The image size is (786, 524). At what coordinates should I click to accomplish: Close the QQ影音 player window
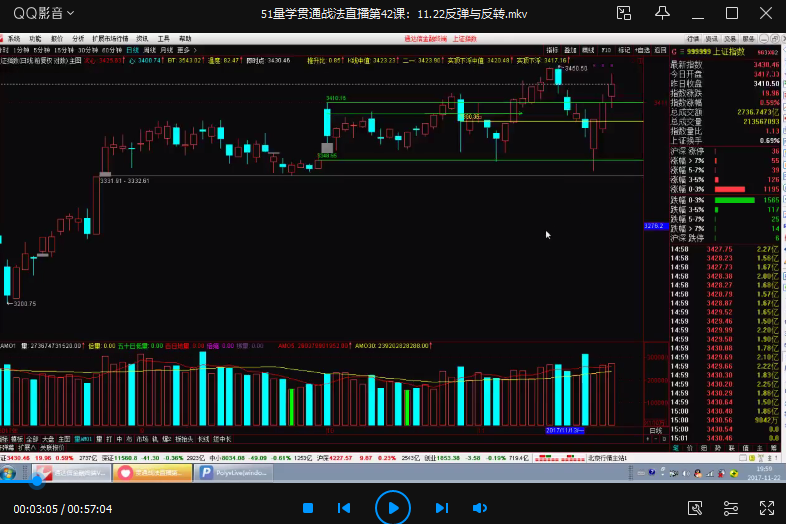[x=763, y=13]
